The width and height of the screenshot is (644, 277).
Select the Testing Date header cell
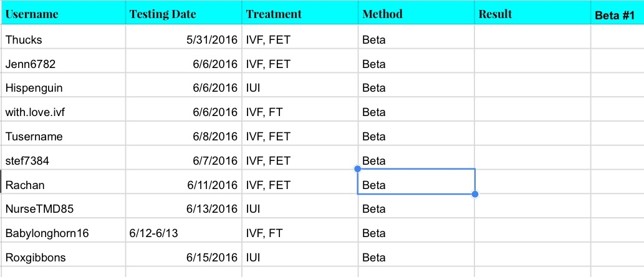(183, 14)
